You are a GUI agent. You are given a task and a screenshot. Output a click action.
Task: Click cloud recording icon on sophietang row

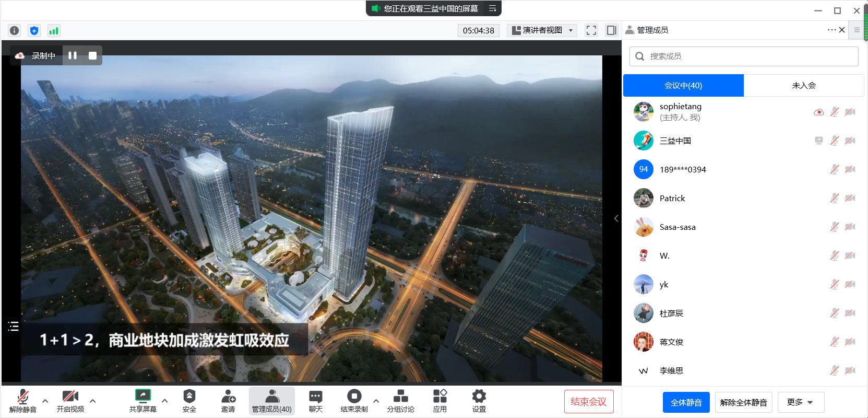pyautogui.click(x=819, y=112)
